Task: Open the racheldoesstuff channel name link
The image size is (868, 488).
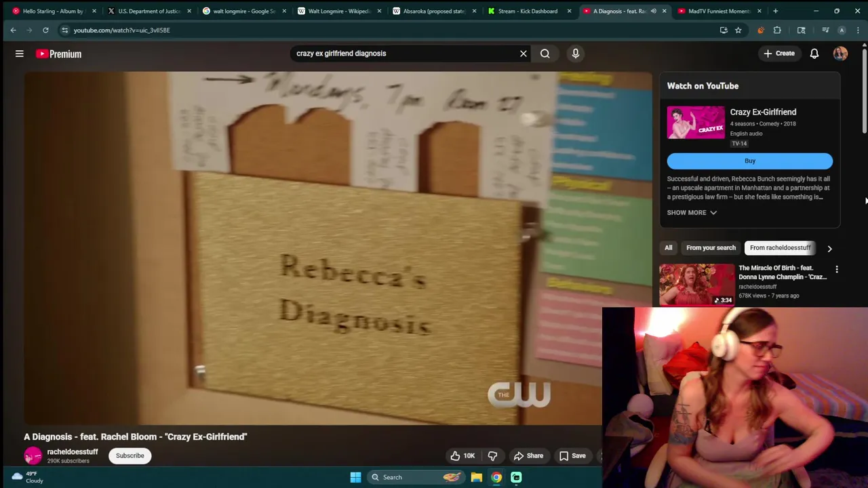Action: tap(73, 451)
